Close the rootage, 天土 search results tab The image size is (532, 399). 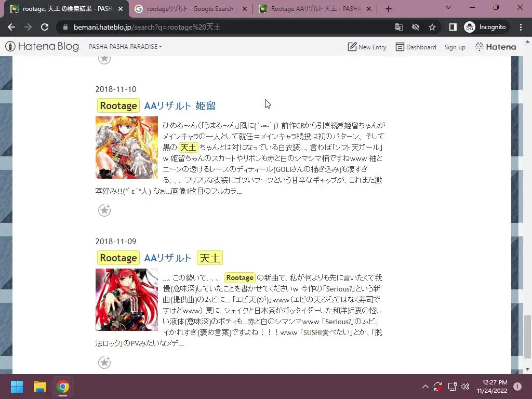(121, 9)
